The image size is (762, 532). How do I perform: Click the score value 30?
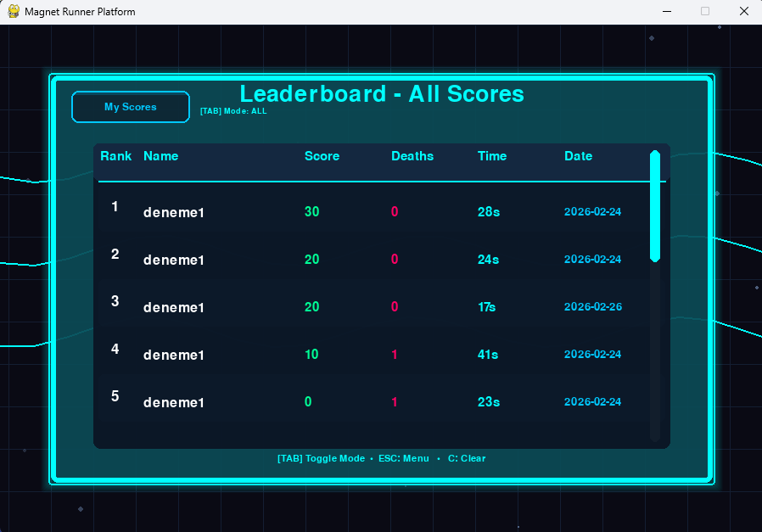pyautogui.click(x=312, y=212)
